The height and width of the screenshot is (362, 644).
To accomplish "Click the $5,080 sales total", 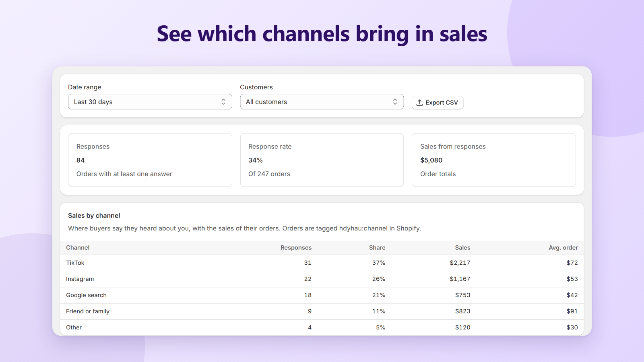I will 431,160.
